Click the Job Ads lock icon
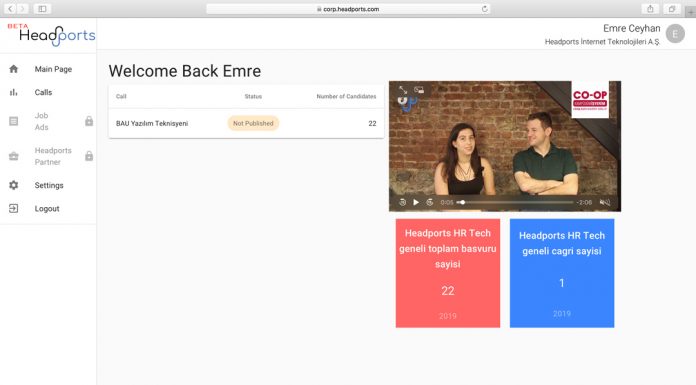The height and width of the screenshot is (385, 696). pos(89,121)
